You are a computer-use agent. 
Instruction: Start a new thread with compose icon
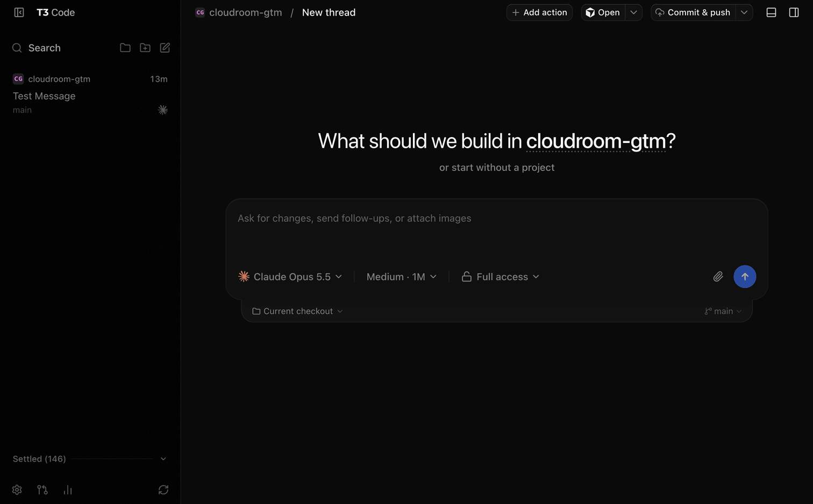pyautogui.click(x=165, y=48)
